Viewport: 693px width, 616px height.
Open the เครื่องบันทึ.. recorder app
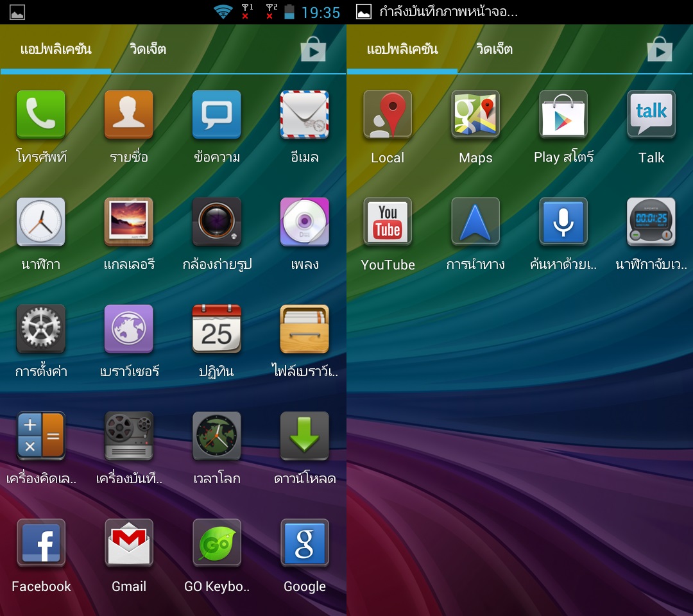click(x=128, y=436)
